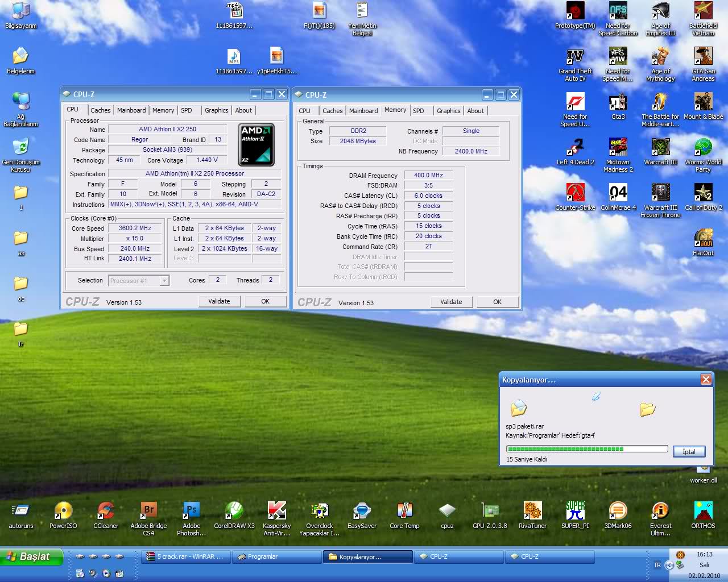The width and height of the screenshot is (728, 582).
Task: Click the AMD Athlon II X2 logo
Action: (256, 144)
